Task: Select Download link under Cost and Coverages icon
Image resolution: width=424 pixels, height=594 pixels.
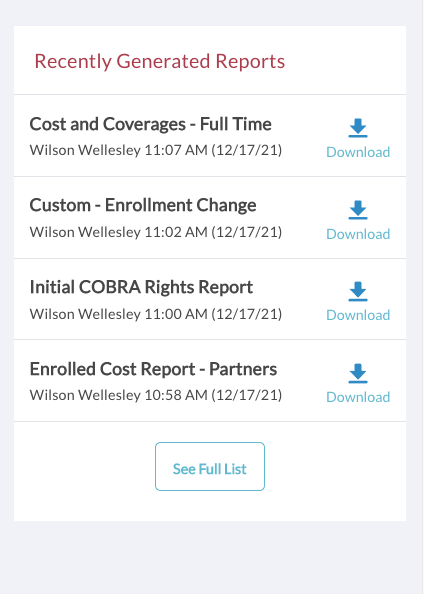Action: coord(358,152)
